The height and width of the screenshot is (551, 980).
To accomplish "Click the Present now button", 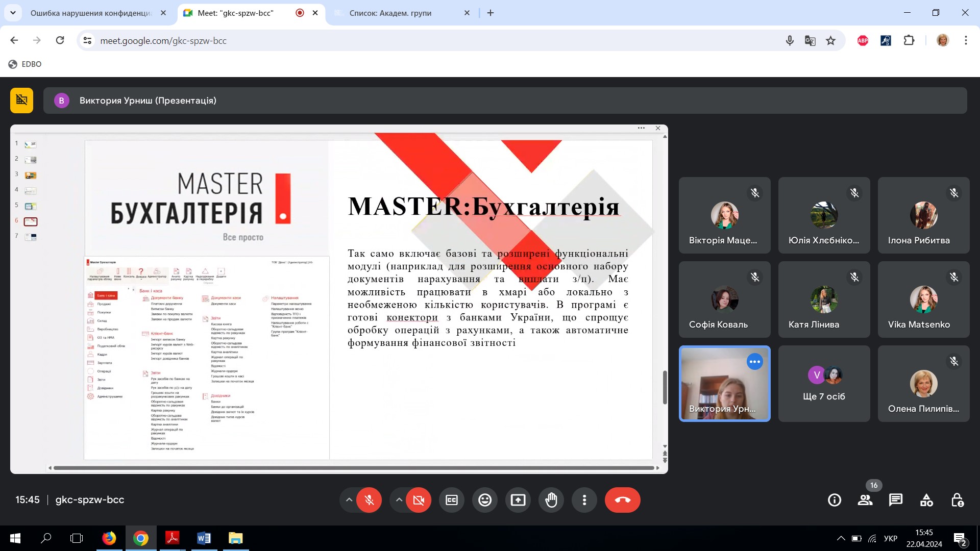I will 518,500.
